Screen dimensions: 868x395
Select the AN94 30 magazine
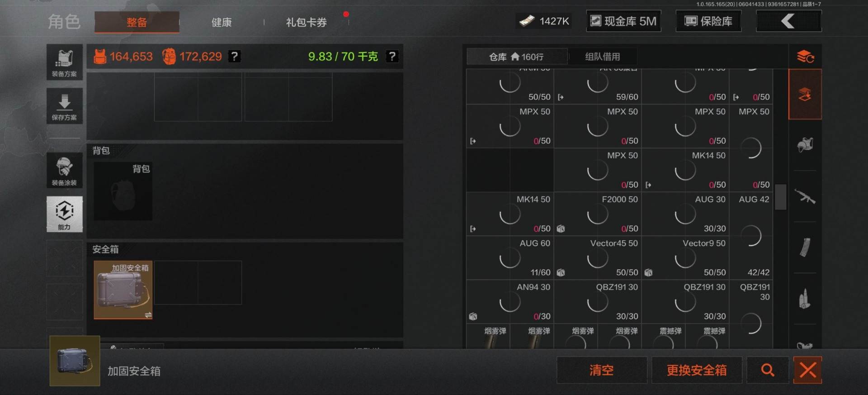click(x=510, y=302)
